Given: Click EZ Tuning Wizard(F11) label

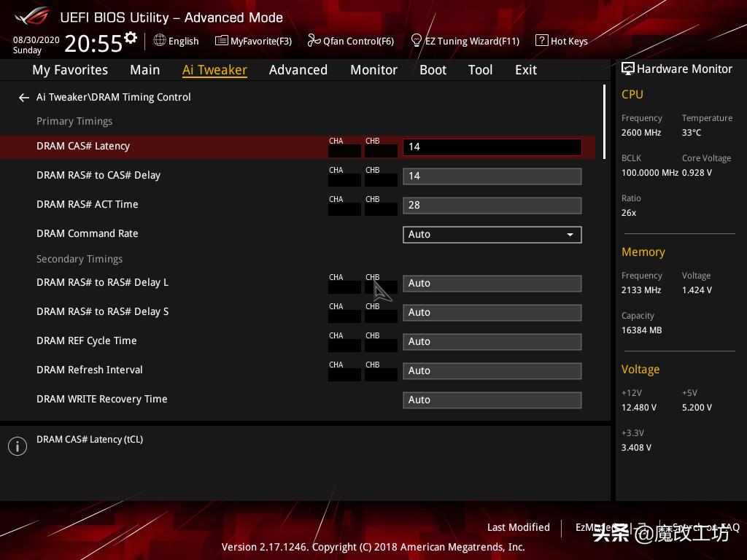Looking at the screenshot, I should [472, 41].
